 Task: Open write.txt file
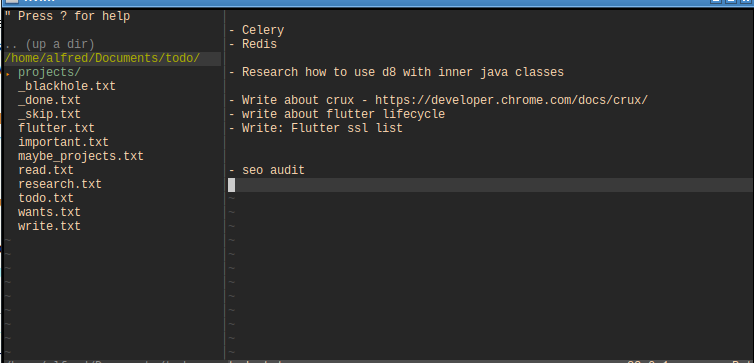pyautogui.click(x=50, y=226)
